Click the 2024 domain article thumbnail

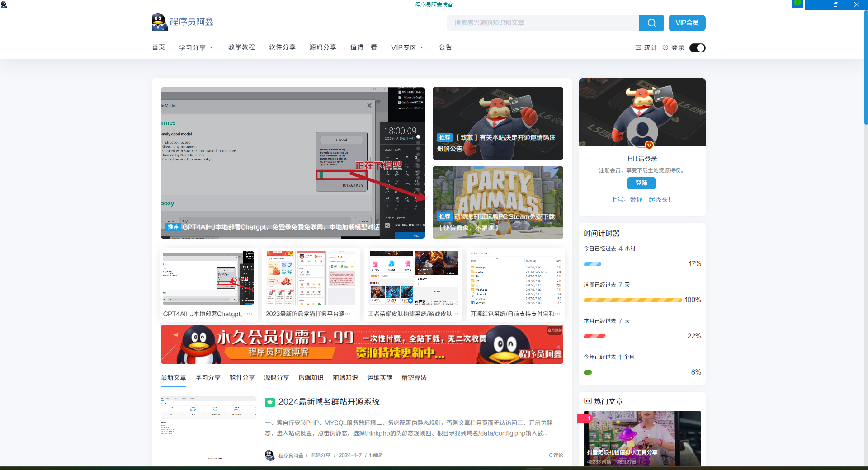point(208,428)
